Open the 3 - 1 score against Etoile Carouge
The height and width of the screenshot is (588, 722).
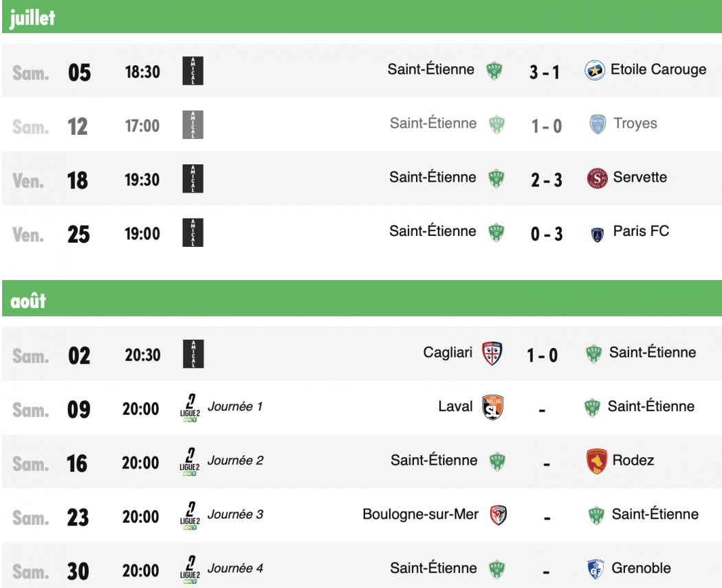[x=545, y=72]
